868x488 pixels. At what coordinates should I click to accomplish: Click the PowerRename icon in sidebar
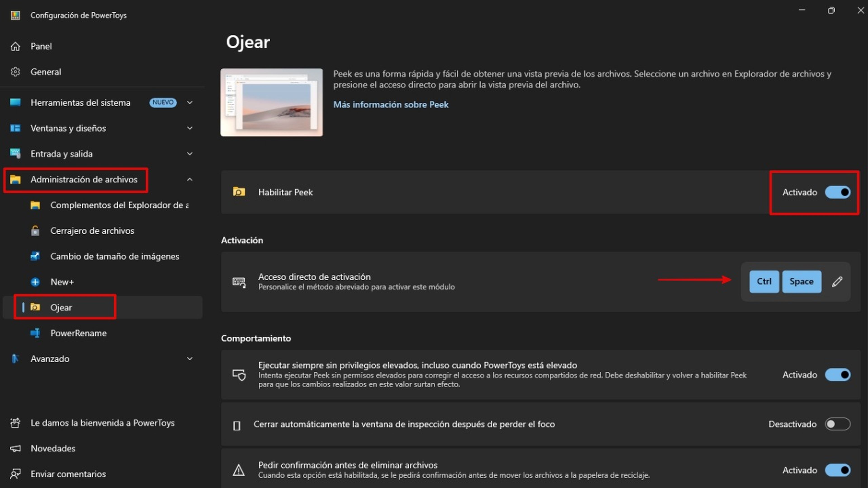click(x=35, y=333)
